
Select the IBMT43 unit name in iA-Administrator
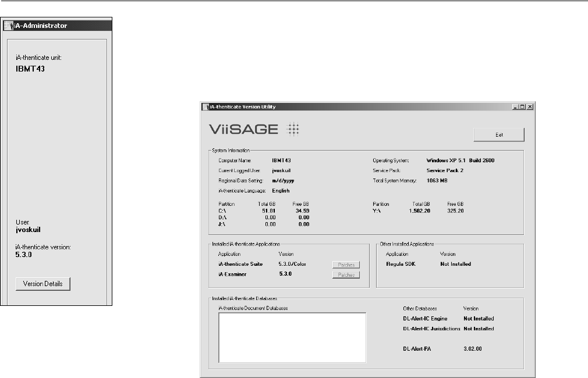coord(30,69)
